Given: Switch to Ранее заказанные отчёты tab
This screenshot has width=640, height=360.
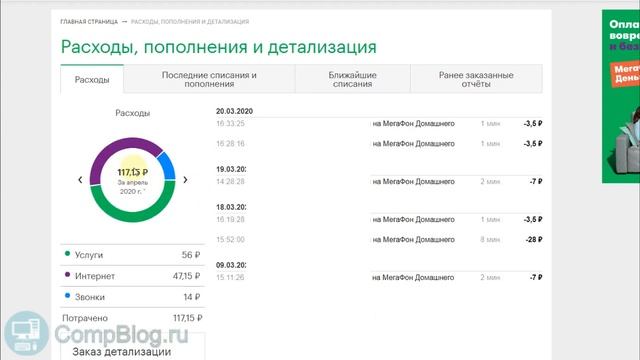Looking at the screenshot, I should 476,79.
